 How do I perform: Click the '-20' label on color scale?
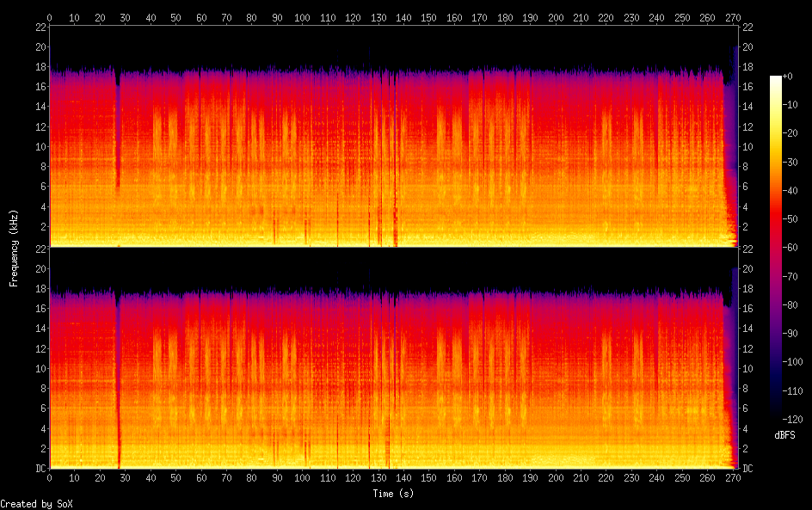pyautogui.click(x=790, y=133)
